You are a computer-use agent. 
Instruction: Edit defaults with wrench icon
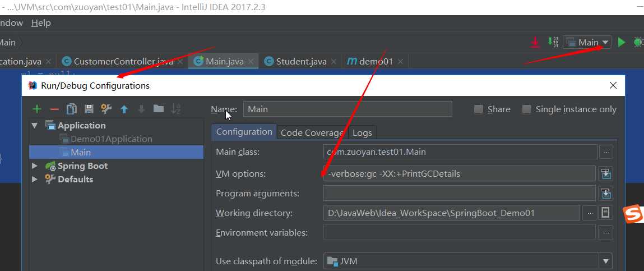pos(106,109)
